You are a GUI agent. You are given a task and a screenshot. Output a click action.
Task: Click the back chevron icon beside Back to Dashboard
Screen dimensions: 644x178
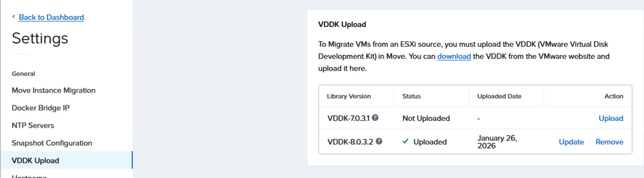click(14, 17)
